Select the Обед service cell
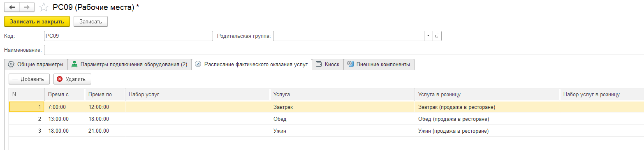This screenshot has width=644, height=150. [x=343, y=119]
